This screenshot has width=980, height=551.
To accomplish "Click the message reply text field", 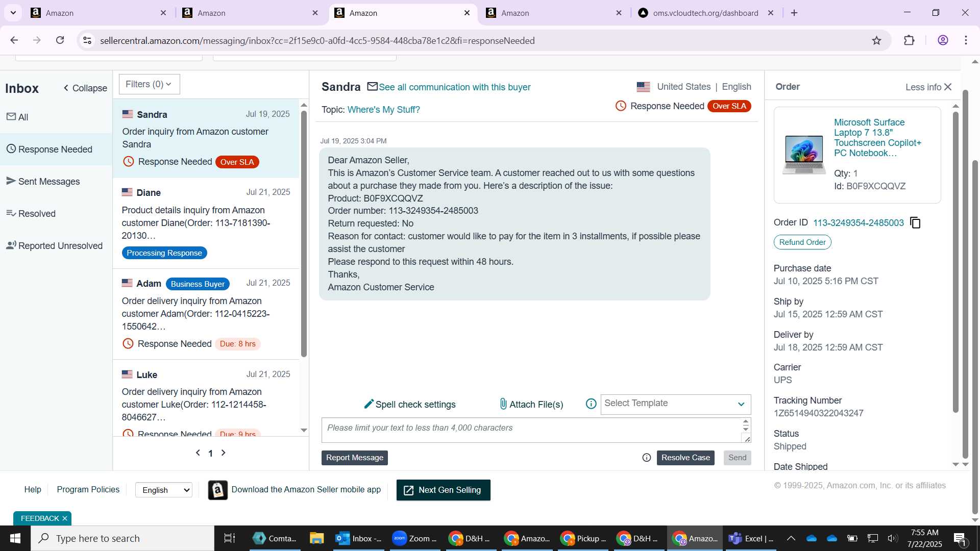I will (531, 430).
